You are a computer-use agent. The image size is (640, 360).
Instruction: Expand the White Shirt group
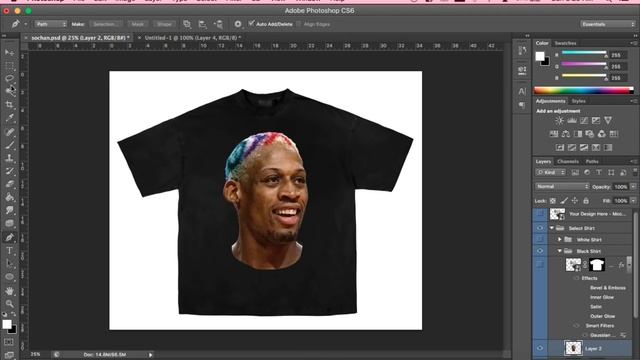pos(560,240)
